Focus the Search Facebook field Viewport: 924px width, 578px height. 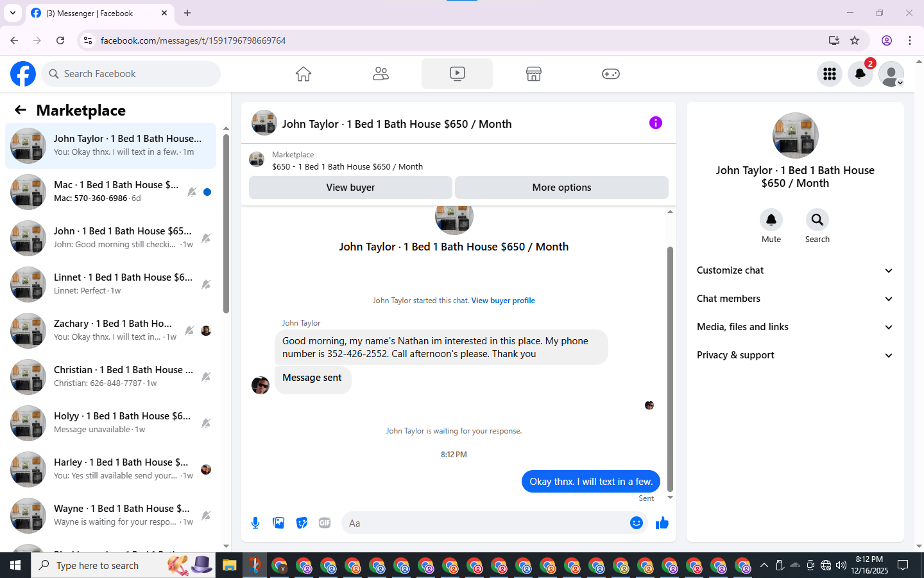pyautogui.click(x=131, y=74)
